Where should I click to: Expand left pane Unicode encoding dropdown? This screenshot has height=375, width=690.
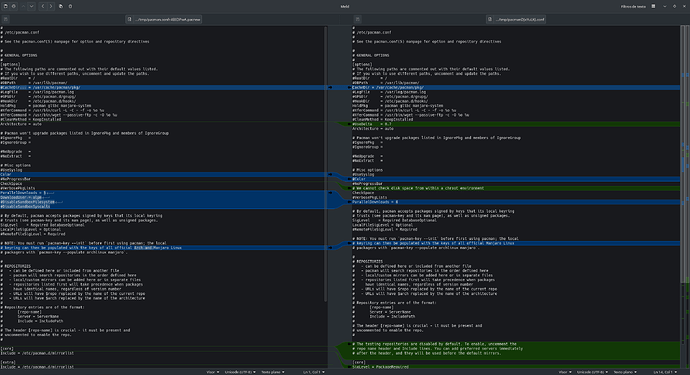tap(240, 372)
